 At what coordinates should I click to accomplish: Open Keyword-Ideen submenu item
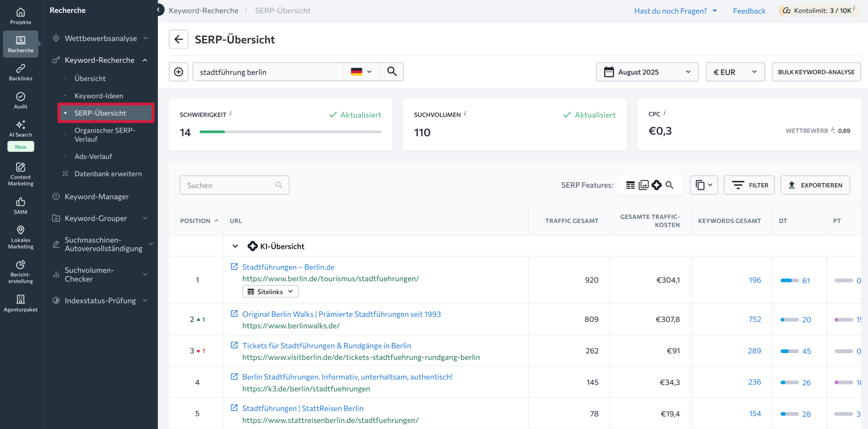99,96
